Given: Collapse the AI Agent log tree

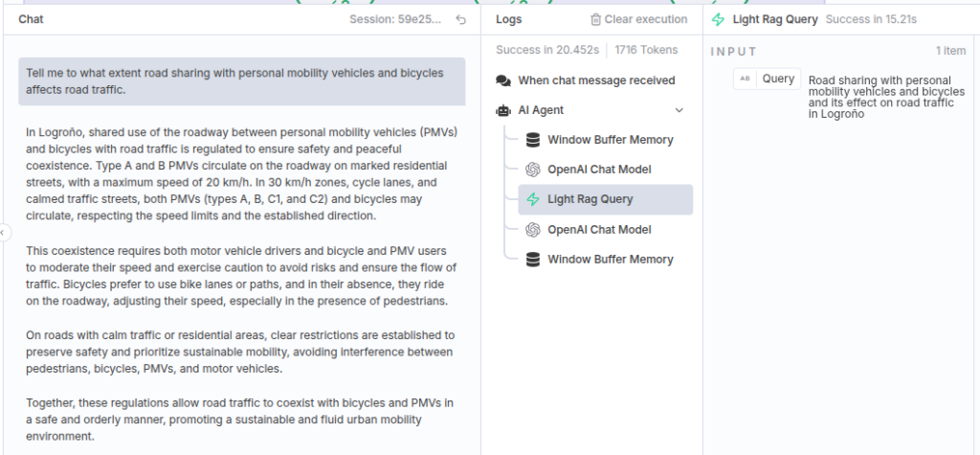Looking at the screenshot, I should coord(679,110).
